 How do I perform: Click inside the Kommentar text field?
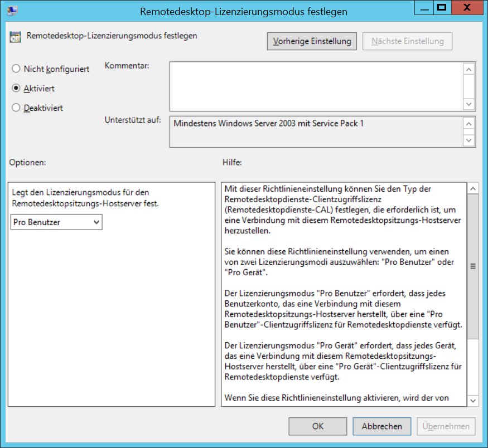click(316, 86)
